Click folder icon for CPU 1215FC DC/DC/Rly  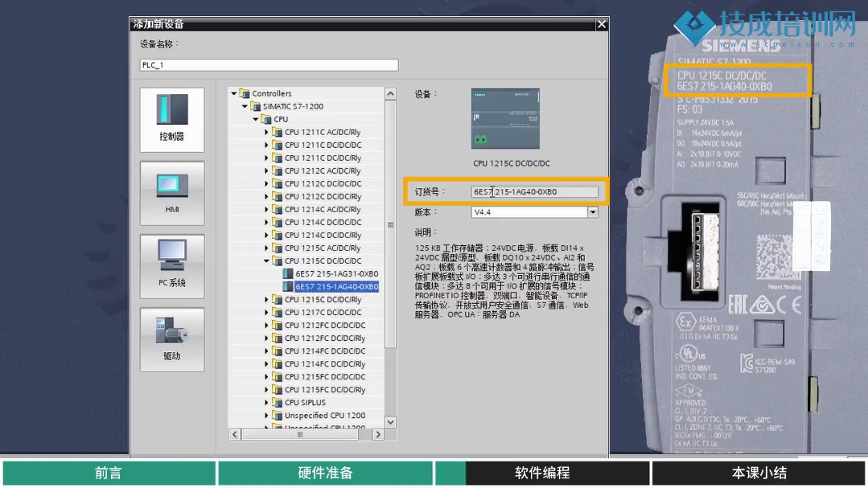277,389
